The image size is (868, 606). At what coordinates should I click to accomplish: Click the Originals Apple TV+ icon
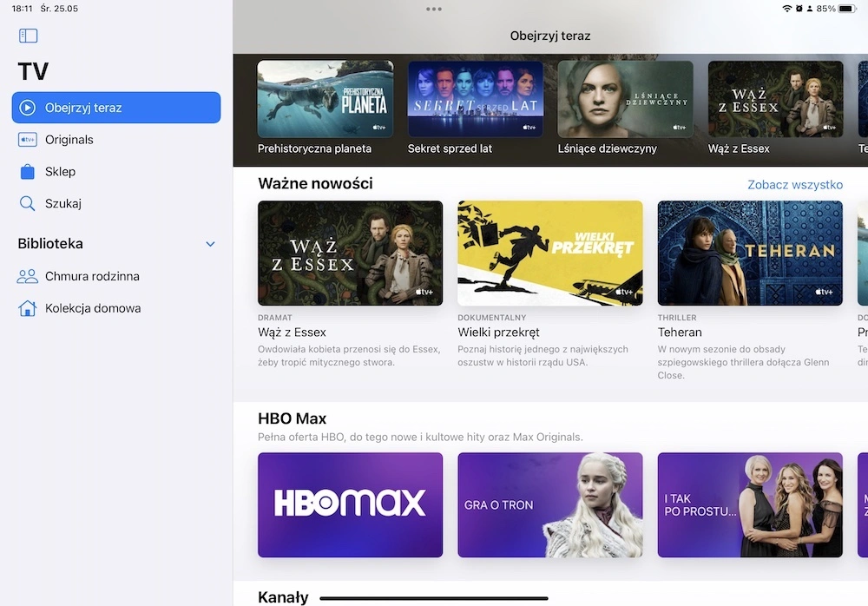27,140
